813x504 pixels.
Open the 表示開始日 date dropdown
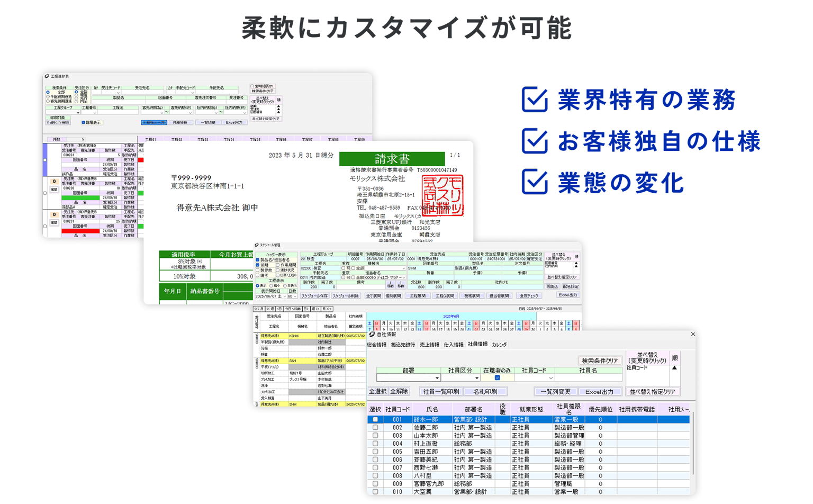(x=284, y=296)
